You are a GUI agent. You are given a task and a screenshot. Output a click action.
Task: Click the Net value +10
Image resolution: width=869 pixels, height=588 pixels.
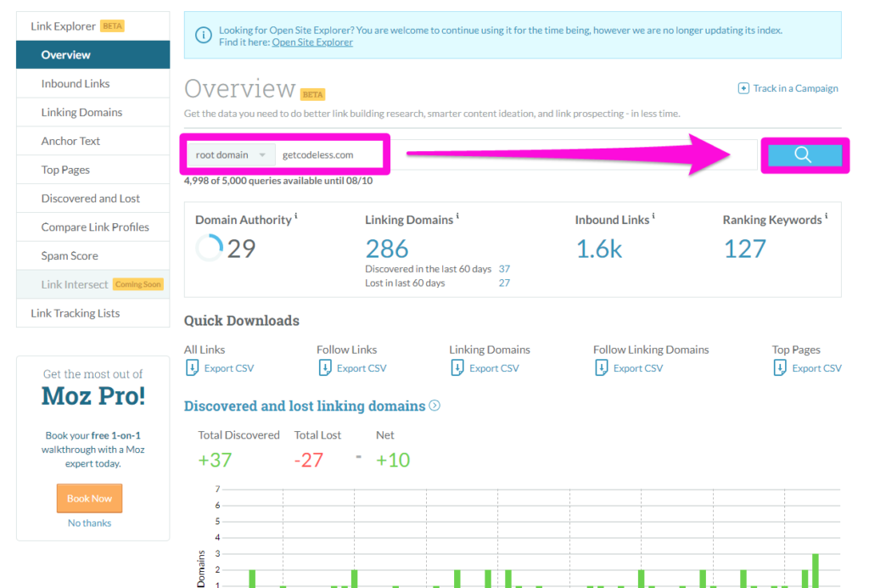pyautogui.click(x=393, y=460)
